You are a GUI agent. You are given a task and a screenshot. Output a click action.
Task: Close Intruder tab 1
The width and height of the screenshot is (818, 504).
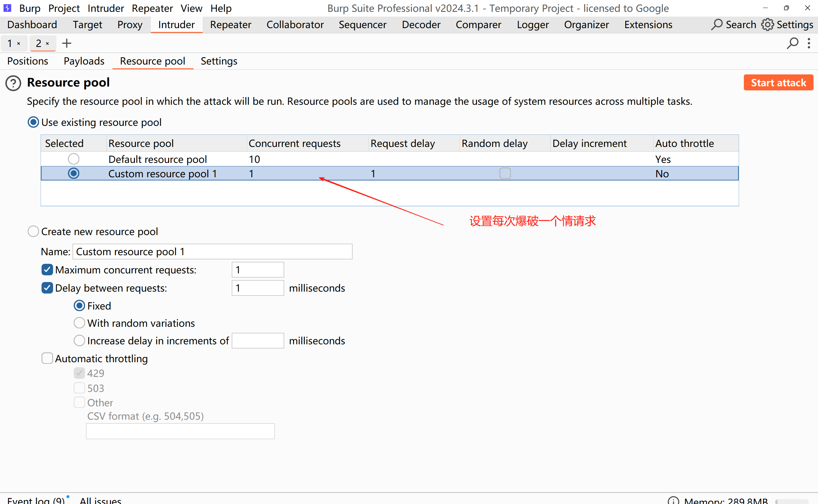coord(19,43)
